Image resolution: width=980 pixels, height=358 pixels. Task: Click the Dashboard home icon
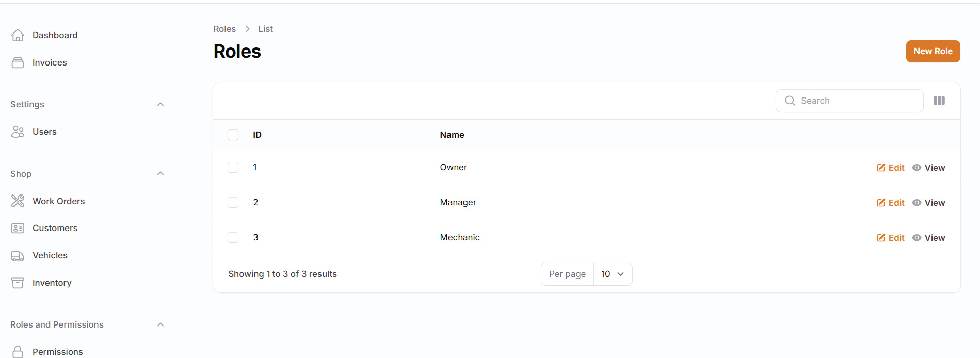[18, 35]
